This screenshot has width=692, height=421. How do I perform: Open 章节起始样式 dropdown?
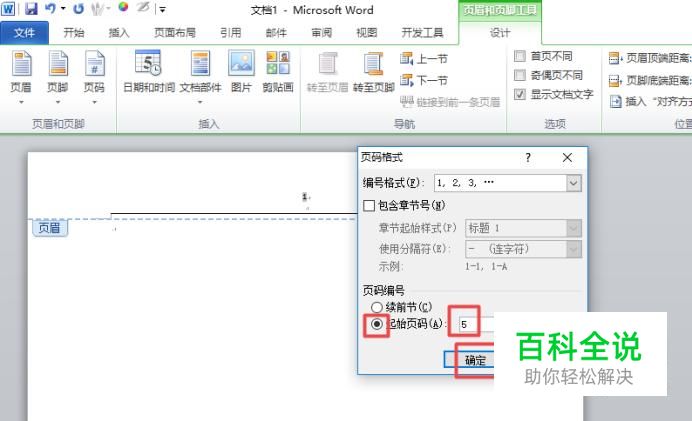[x=523, y=228]
